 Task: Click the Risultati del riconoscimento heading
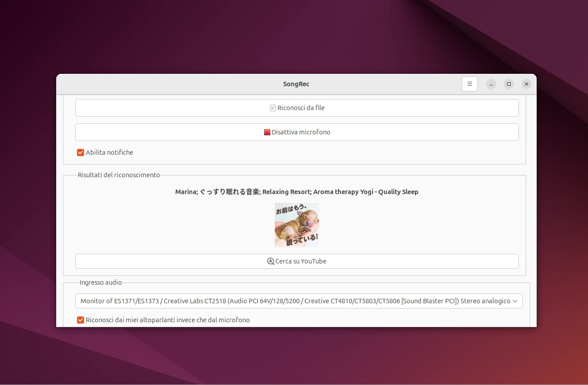coord(119,175)
